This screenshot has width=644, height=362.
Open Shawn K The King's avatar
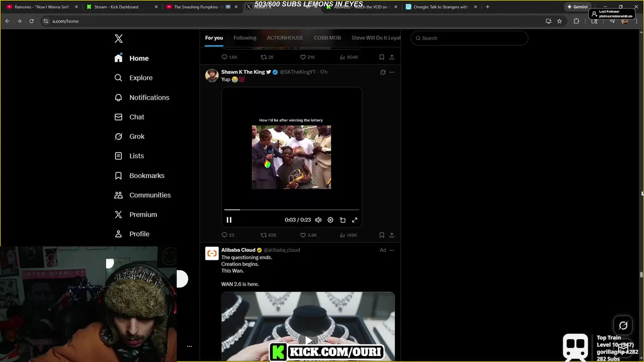click(212, 75)
